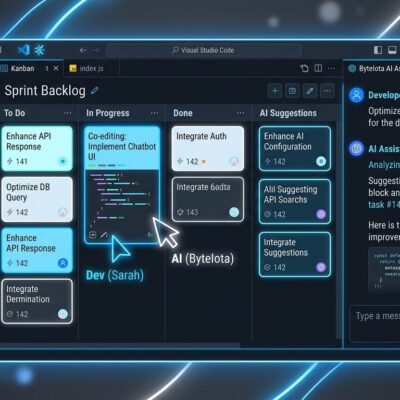Open the Enhance AI Configuration suggestion card

point(295,149)
